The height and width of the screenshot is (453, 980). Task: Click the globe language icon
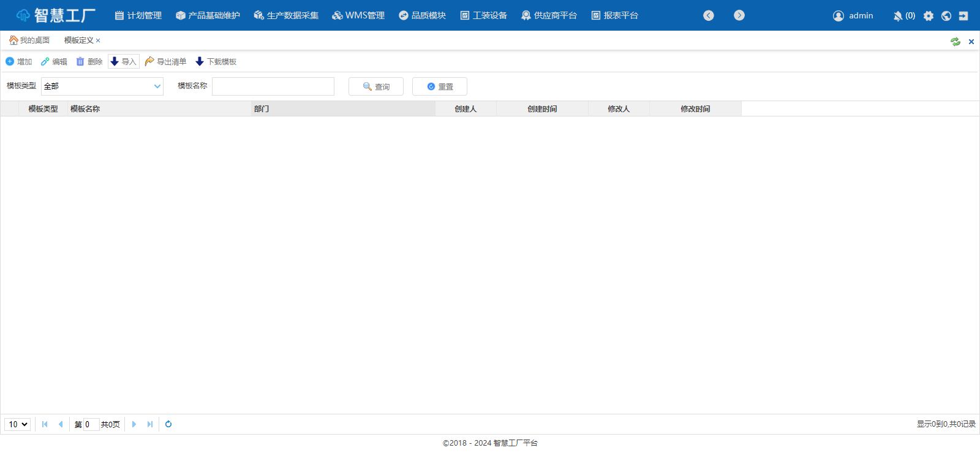click(946, 16)
